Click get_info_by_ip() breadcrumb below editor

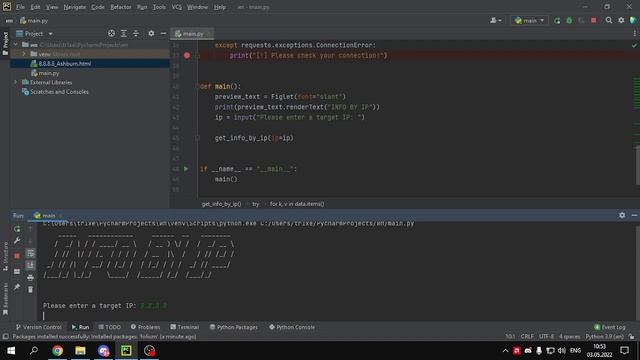[221, 204]
